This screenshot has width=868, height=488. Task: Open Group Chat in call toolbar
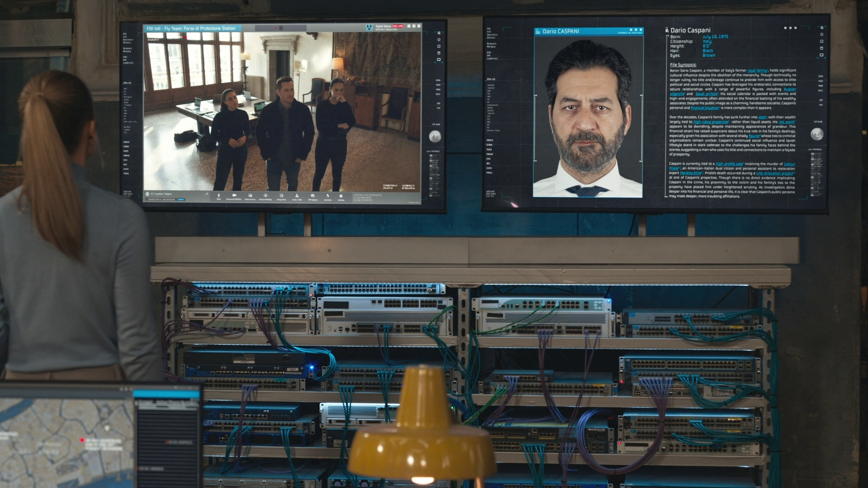pyautogui.click(x=281, y=196)
